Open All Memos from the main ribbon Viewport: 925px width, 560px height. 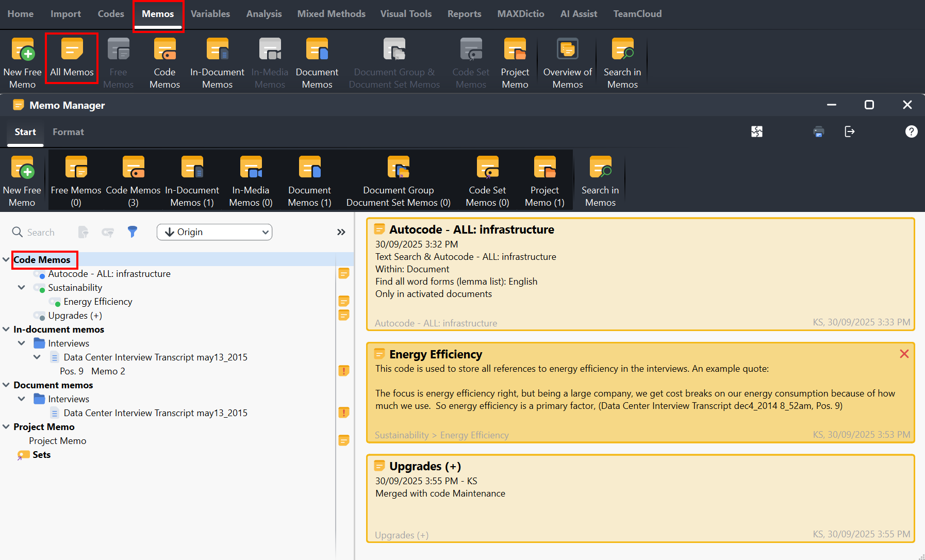point(72,58)
